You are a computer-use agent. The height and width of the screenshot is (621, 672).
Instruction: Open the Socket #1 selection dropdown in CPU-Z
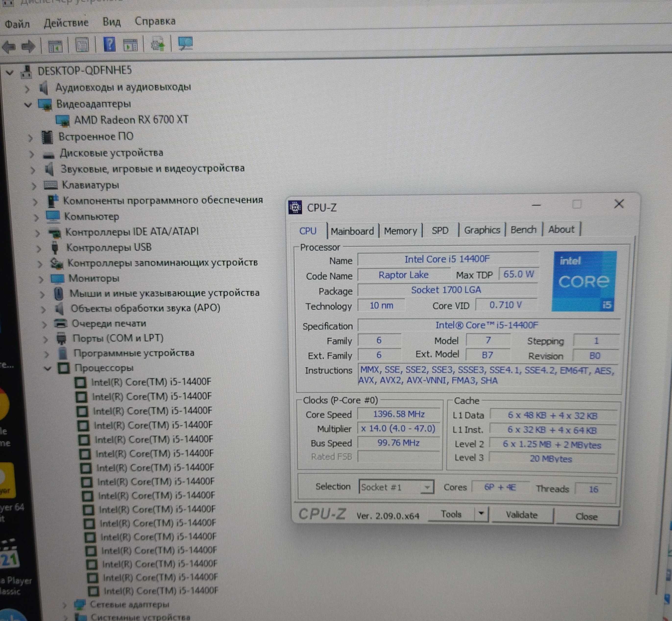(x=427, y=487)
